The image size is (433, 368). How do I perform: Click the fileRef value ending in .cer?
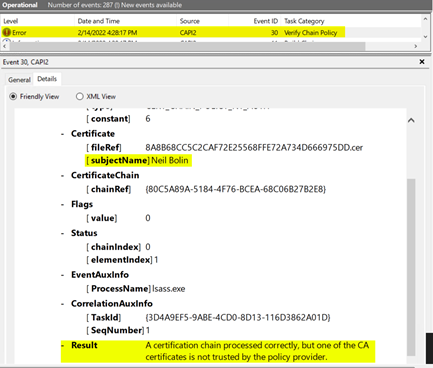click(254, 148)
